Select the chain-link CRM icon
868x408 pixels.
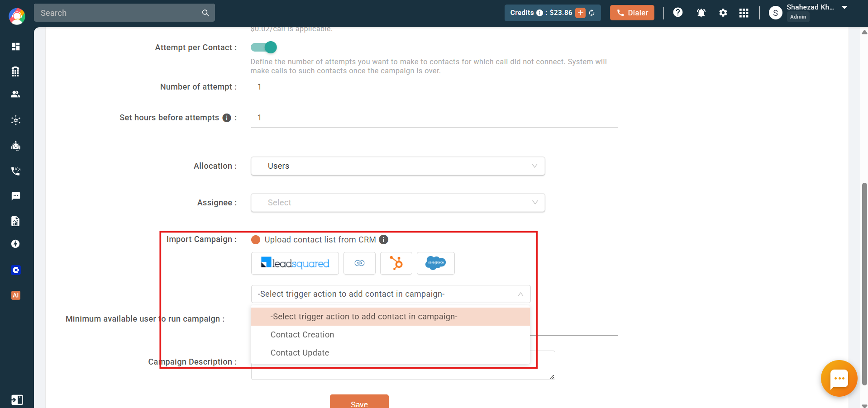[359, 263]
